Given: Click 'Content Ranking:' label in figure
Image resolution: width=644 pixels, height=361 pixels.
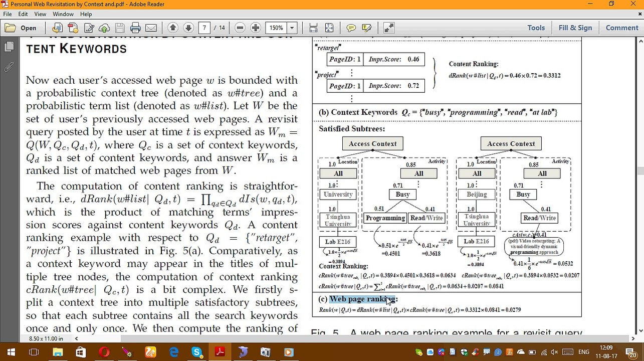Looking at the screenshot, I should tap(474, 64).
